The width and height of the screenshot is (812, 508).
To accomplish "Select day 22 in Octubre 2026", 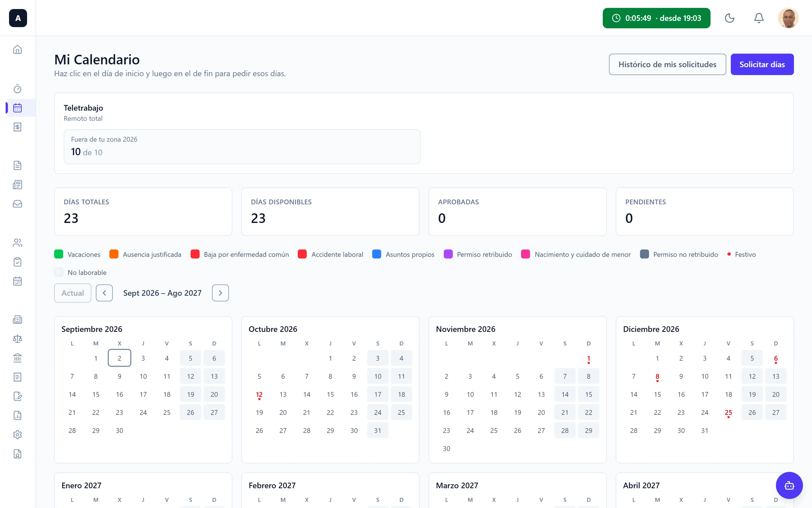I will pos(330,412).
